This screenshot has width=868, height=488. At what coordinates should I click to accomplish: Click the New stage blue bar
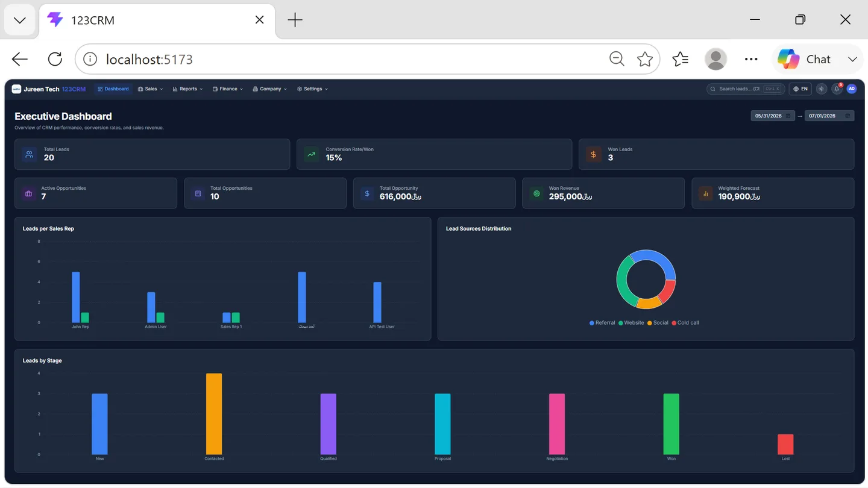(99, 424)
